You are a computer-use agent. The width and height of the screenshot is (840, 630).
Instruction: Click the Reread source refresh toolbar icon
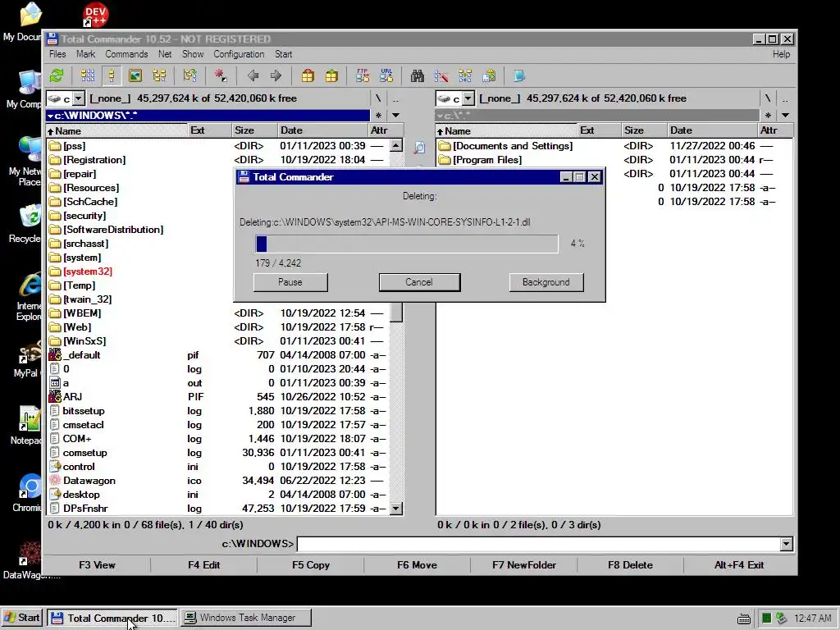[57, 76]
